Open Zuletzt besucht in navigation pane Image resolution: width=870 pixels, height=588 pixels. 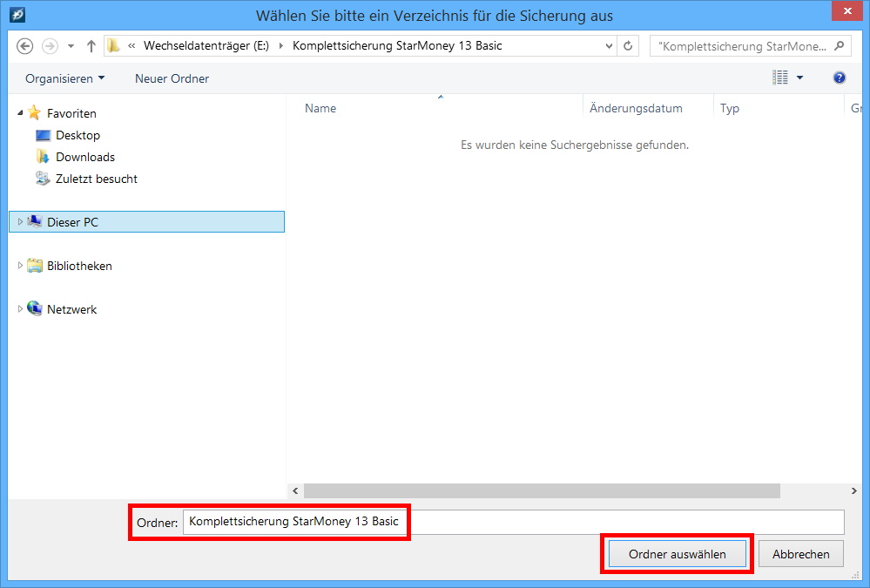(97, 179)
